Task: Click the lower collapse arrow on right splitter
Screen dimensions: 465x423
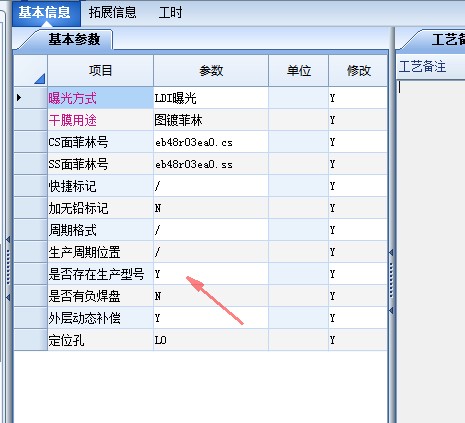Action: point(391,311)
